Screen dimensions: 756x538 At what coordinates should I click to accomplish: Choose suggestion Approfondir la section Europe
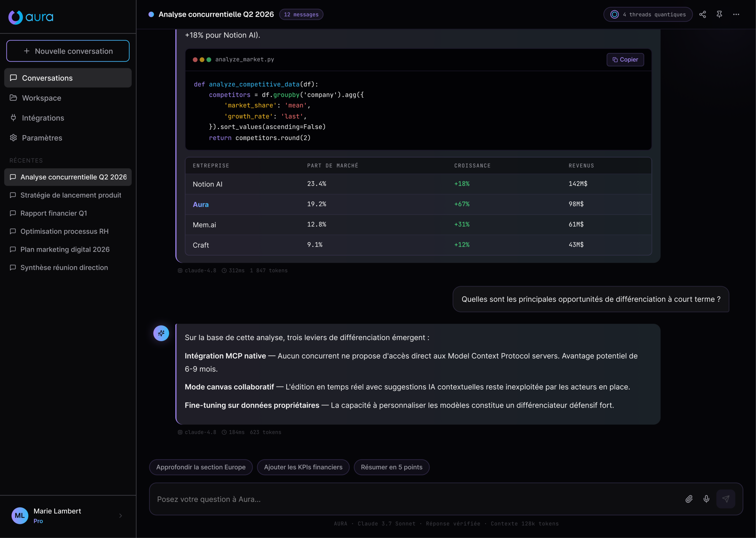[201, 467]
